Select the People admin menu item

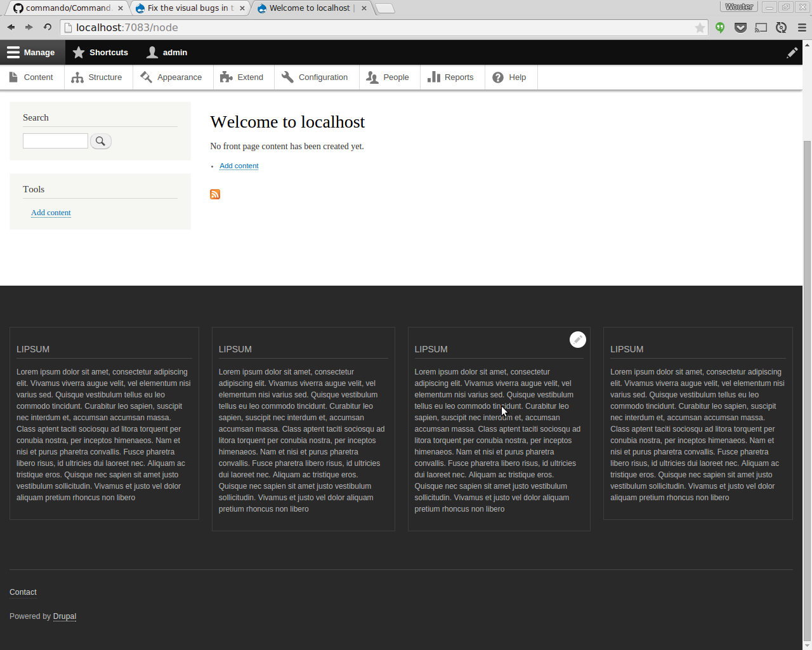coord(388,77)
